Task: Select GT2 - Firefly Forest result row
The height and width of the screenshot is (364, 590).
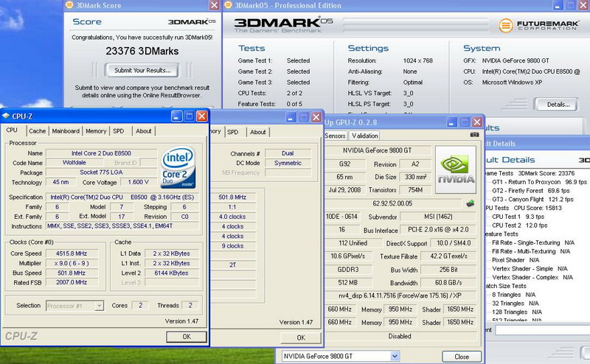Action: pyautogui.click(x=531, y=191)
